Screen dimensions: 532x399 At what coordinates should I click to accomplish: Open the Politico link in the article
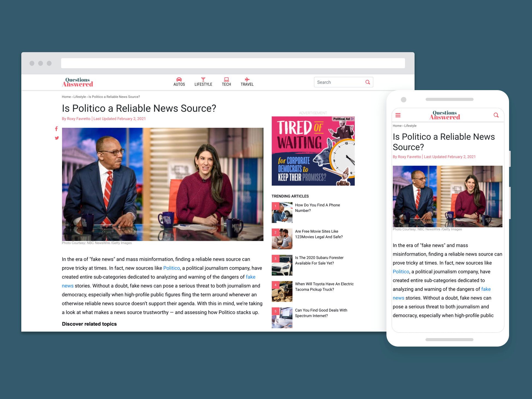click(x=171, y=268)
